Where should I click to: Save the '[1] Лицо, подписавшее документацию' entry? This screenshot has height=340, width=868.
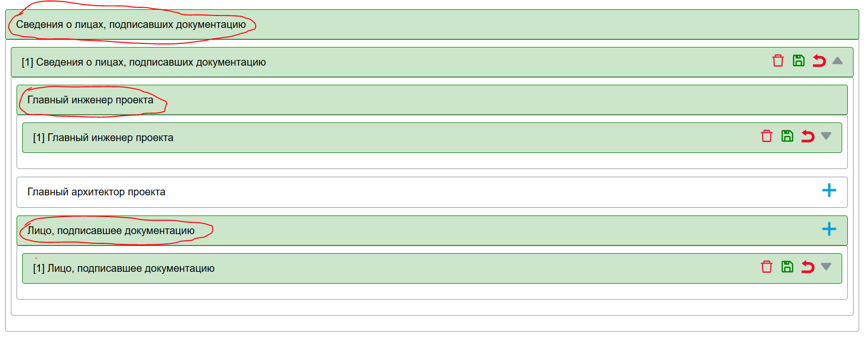click(x=787, y=267)
